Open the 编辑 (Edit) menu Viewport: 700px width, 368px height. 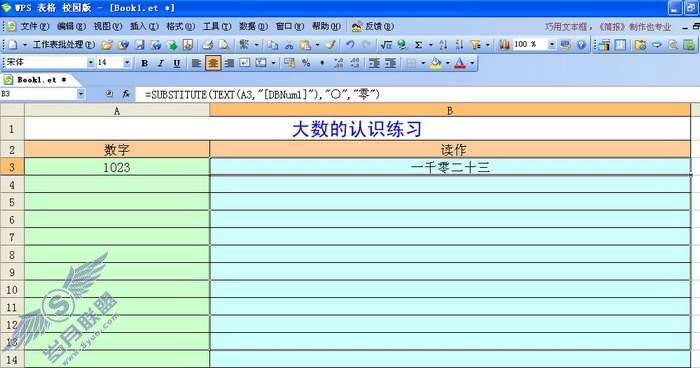[x=71, y=26]
